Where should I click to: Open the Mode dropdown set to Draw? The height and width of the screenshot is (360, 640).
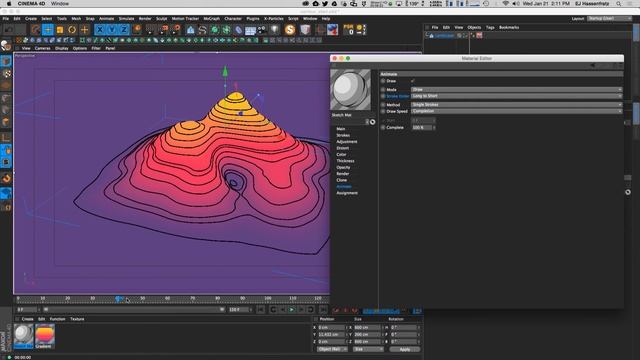(x=516, y=89)
